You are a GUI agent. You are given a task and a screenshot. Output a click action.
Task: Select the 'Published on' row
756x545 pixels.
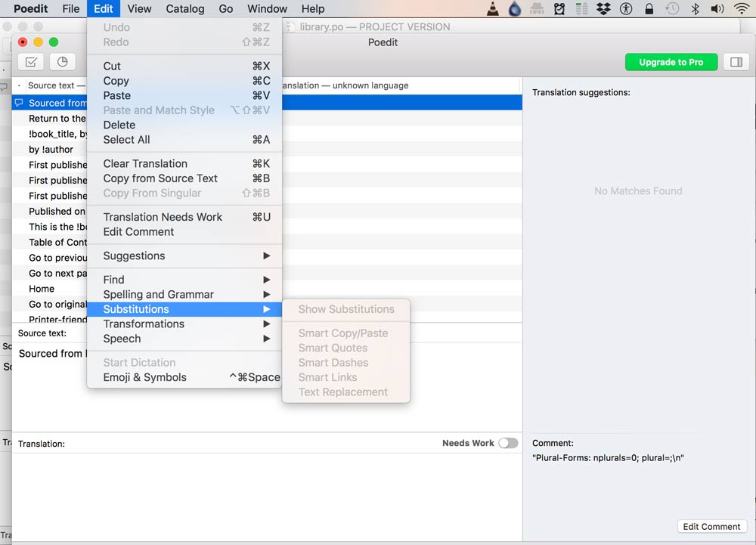pos(50,211)
